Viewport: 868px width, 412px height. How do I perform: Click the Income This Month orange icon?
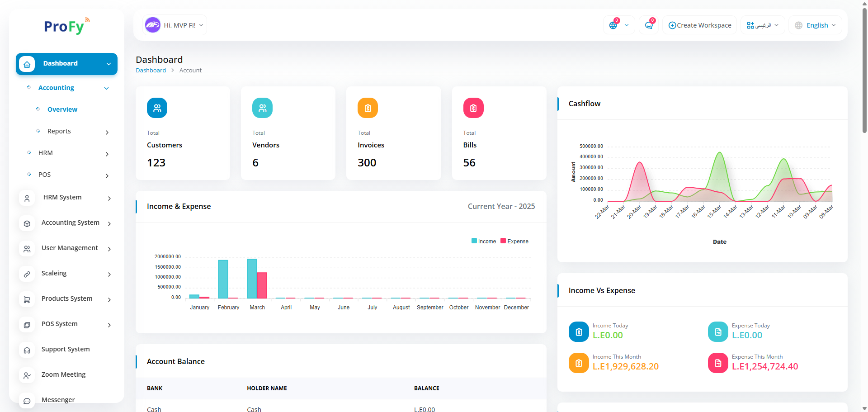(579, 363)
